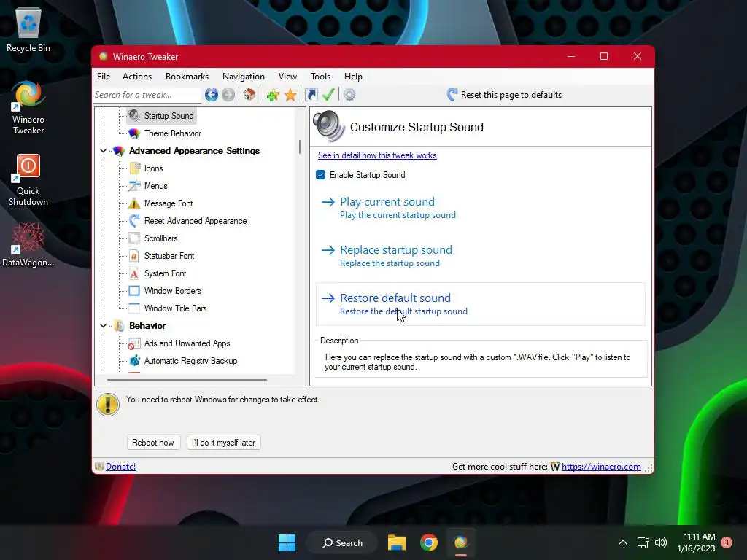
Task: Click the Advanced Appearance Settings category icon
Action: (119, 151)
